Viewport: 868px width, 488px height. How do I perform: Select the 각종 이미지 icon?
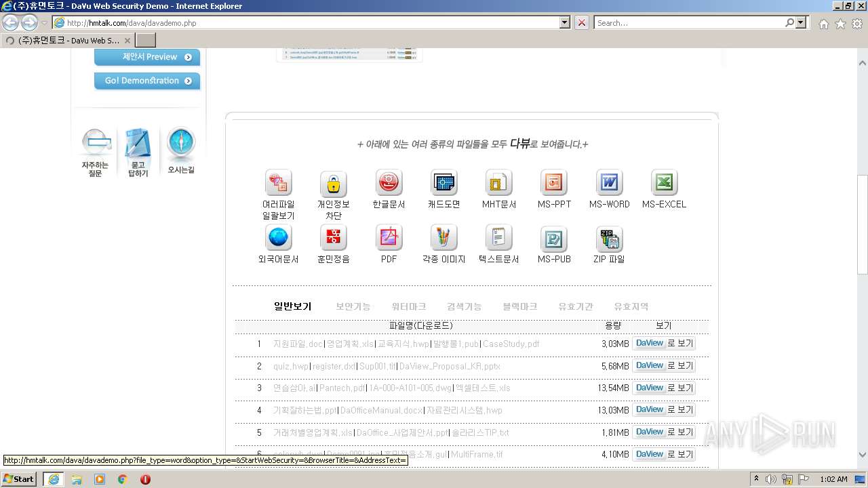tap(443, 237)
